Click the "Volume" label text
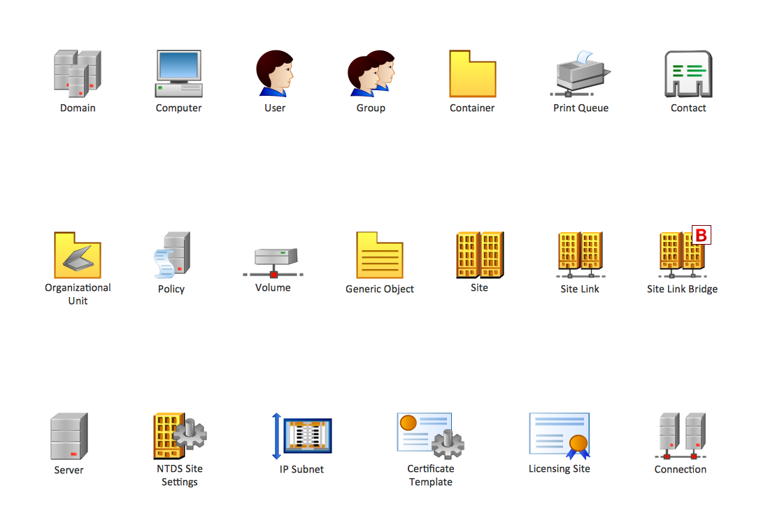Screen dimensions: 768x532 coord(273,288)
